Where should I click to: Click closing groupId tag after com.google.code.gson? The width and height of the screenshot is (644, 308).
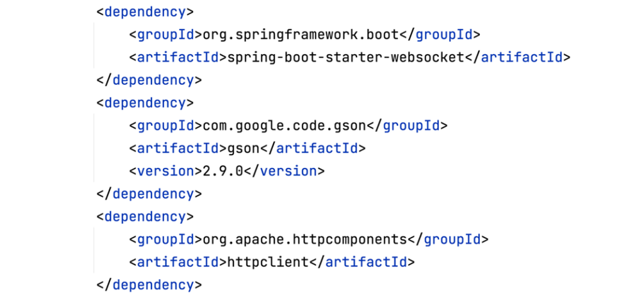click(x=407, y=126)
